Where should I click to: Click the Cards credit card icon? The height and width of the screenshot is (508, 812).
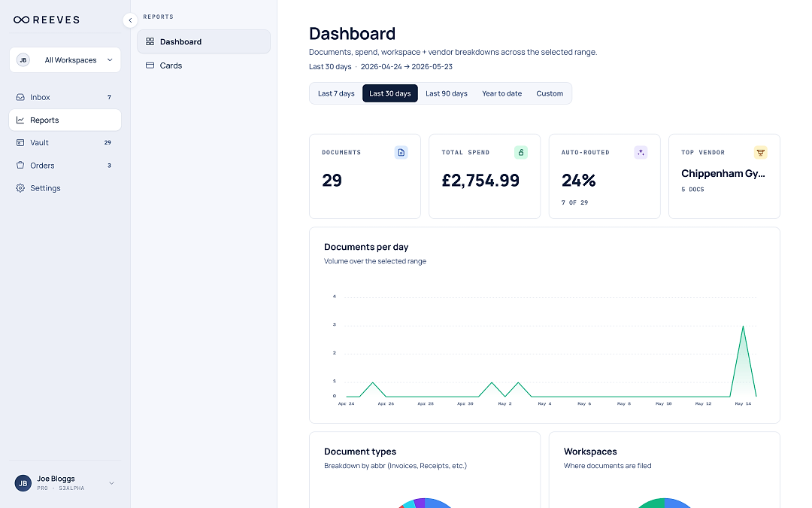point(150,65)
